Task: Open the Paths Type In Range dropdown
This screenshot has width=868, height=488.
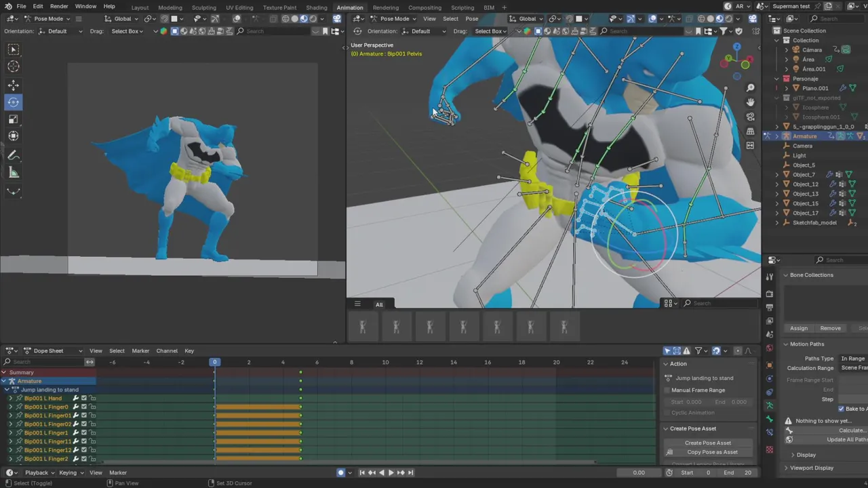Action: pyautogui.click(x=854, y=358)
